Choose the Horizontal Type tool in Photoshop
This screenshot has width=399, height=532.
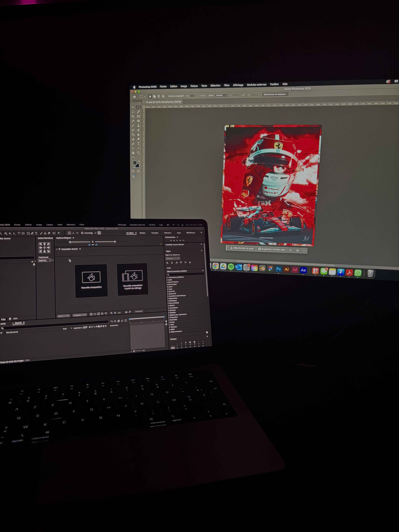coord(138,144)
